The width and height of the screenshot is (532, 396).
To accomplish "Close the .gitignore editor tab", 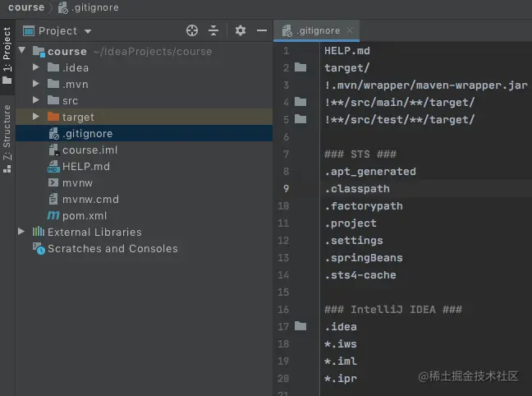I will (x=350, y=30).
